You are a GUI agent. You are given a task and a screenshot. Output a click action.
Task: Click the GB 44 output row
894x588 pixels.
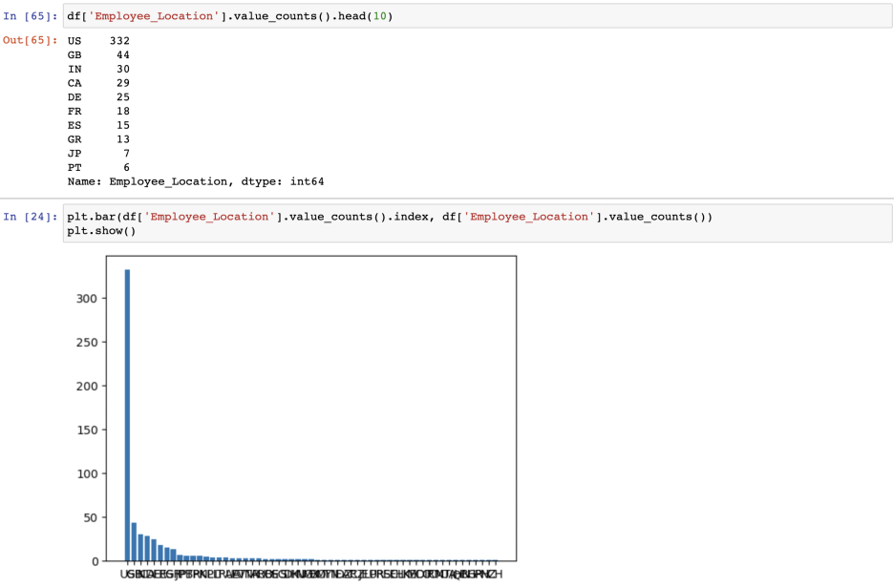(x=98, y=55)
